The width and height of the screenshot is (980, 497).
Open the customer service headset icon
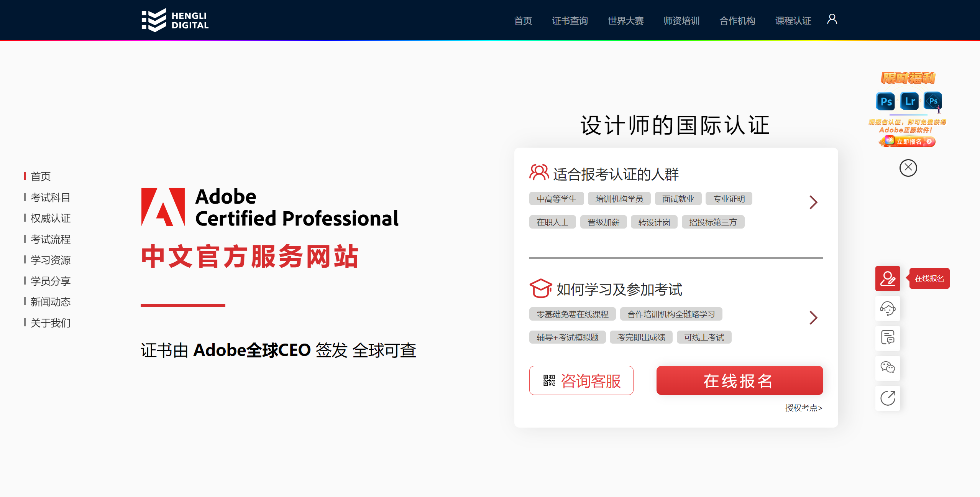point(888,308)
